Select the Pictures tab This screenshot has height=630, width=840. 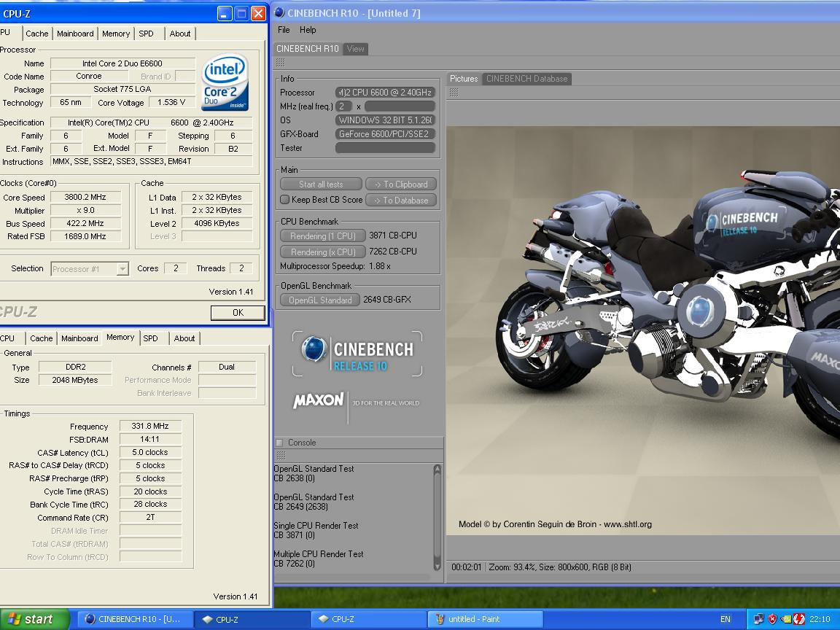(x=464, y=79)
